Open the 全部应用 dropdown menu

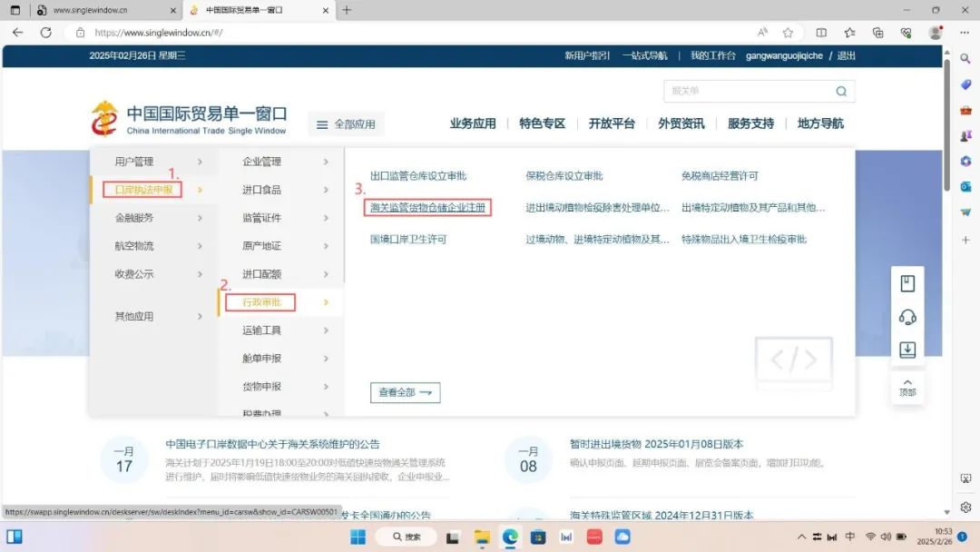(346, 124)
